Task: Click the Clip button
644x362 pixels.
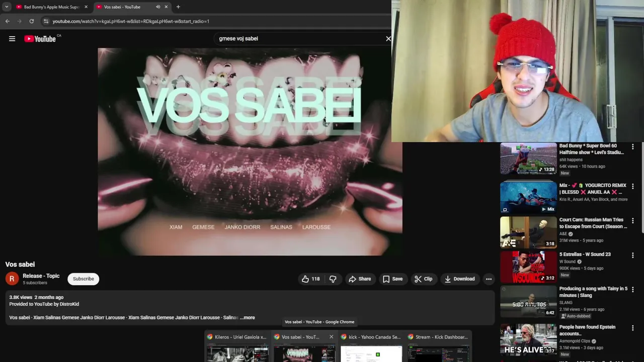Action: pyautogui.click(x=423, y=279)
